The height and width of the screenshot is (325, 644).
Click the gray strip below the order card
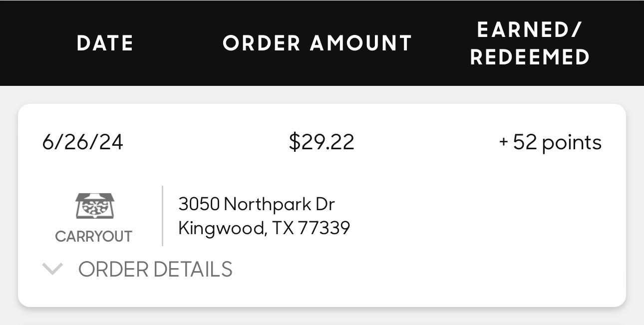(322, 317)
